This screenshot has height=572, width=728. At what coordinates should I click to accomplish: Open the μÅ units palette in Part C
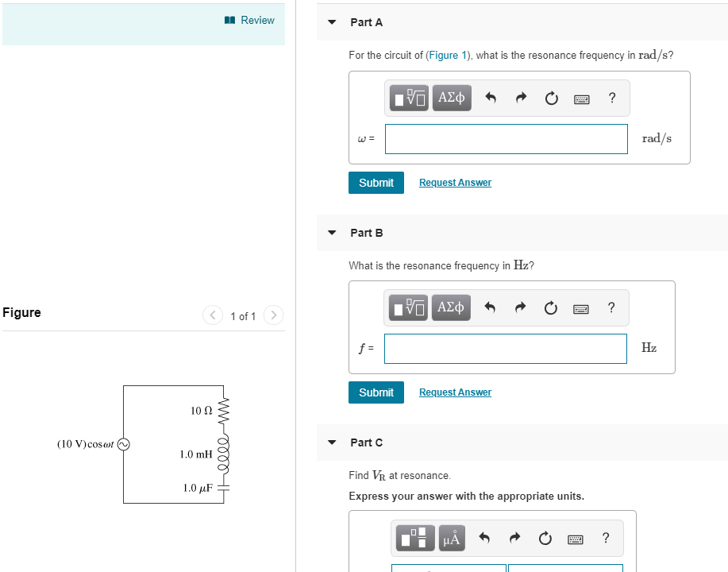coord(450,538)
